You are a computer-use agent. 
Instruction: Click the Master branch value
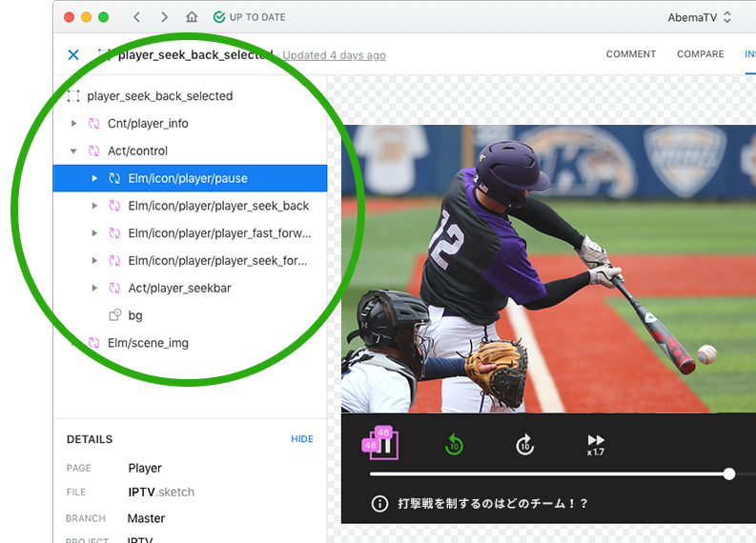coord(146,518)
